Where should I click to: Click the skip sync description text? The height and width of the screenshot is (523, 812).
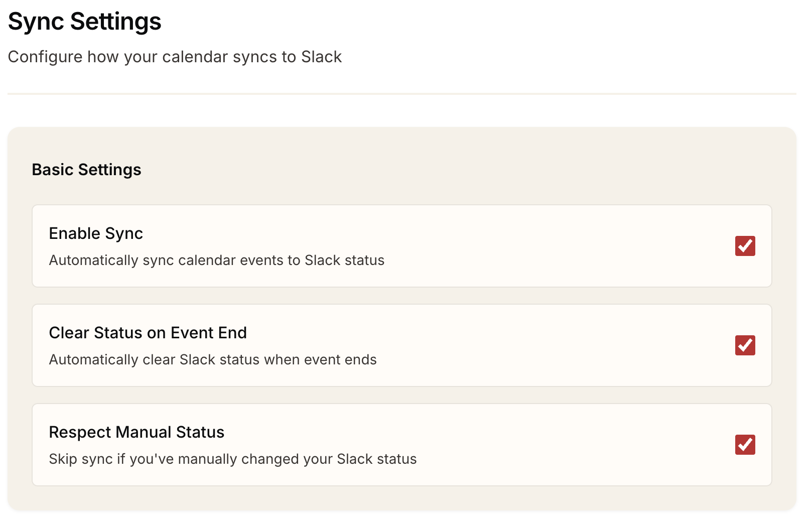(232, 459)
